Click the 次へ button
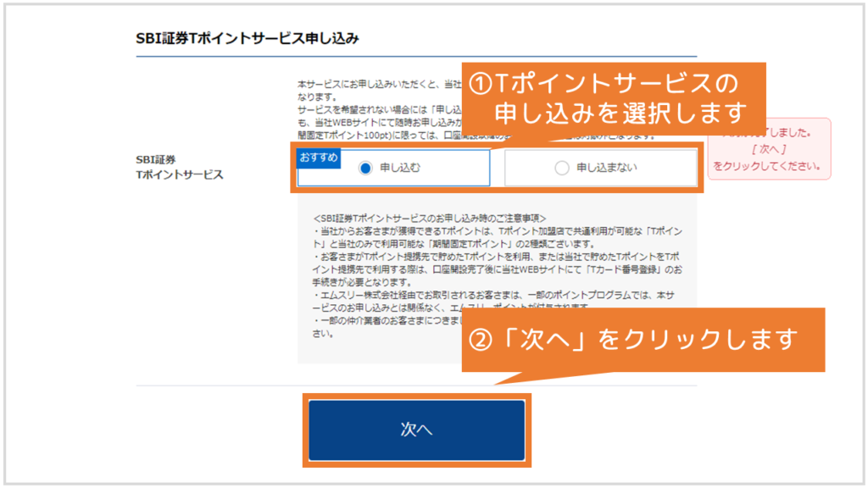This screenshot has width=868, height=488. pos(417,430)
